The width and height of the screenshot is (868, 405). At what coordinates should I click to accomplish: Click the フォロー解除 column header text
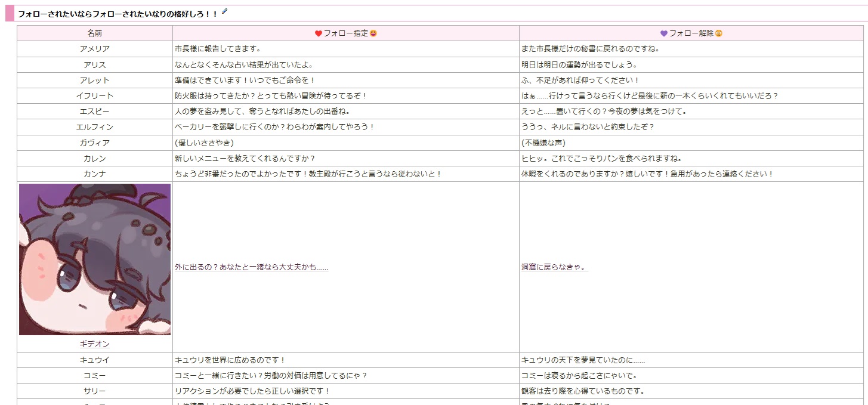[x=691, y=33]
